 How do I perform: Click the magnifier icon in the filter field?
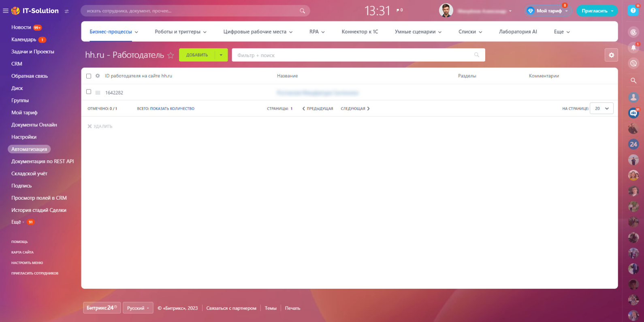[x=477, y=55]
